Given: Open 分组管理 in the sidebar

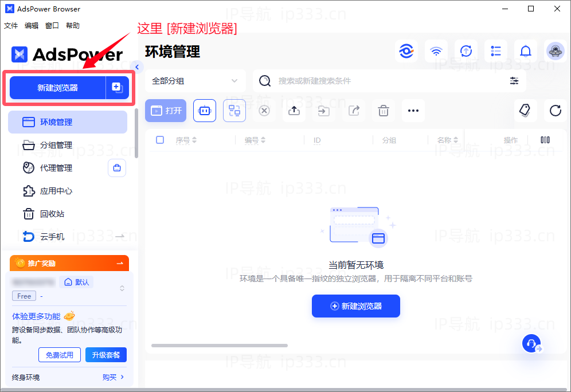Looking at the screenshot, I should [68, 145].
